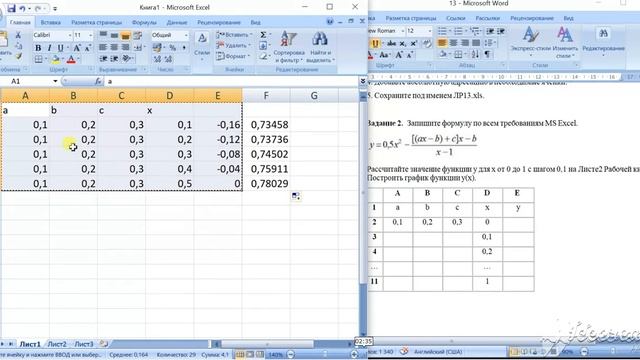
Task: Open Данные tab in Excel
Action: 177,22
